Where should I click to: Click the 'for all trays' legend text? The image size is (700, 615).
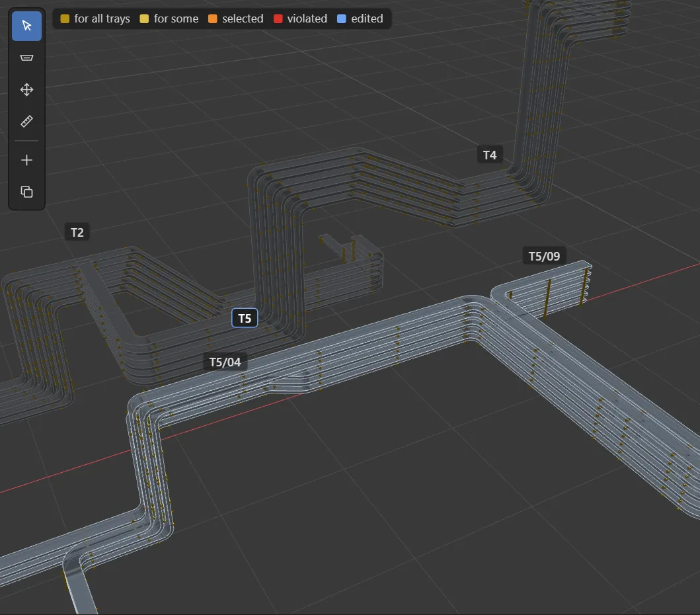[x=102, y=19]
